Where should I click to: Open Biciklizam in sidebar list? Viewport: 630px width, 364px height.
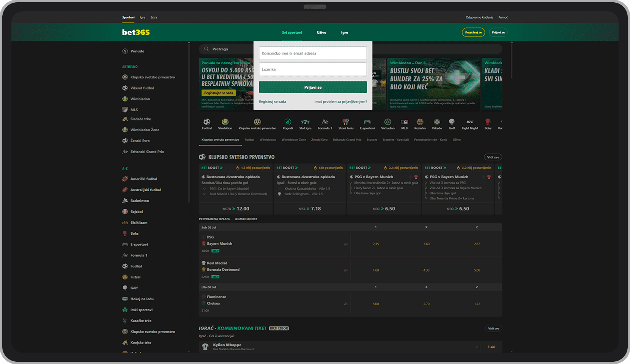point(139,223)
